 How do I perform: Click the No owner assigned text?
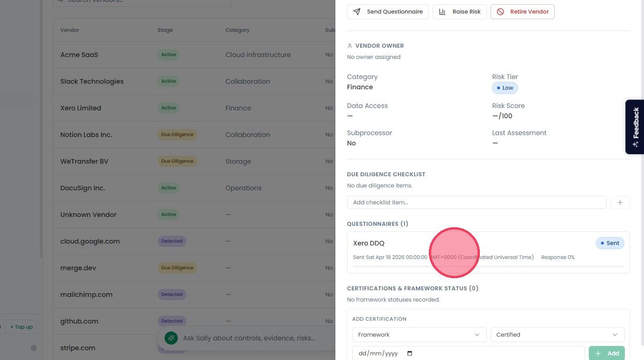click(x=374, y=57)
